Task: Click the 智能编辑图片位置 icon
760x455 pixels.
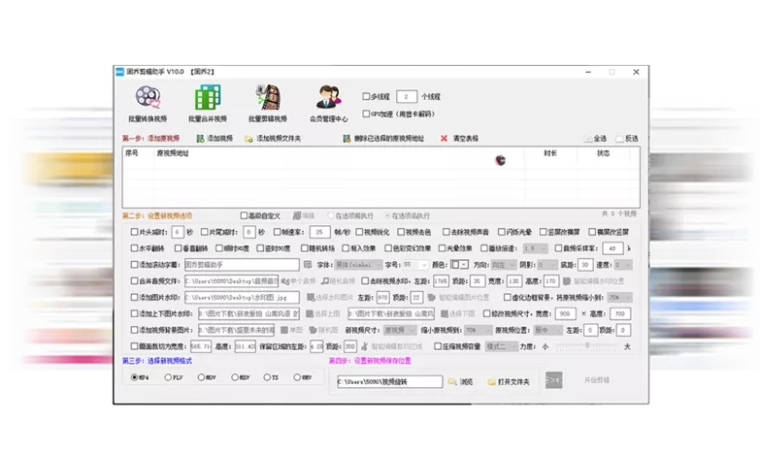Action: (431, 297)
